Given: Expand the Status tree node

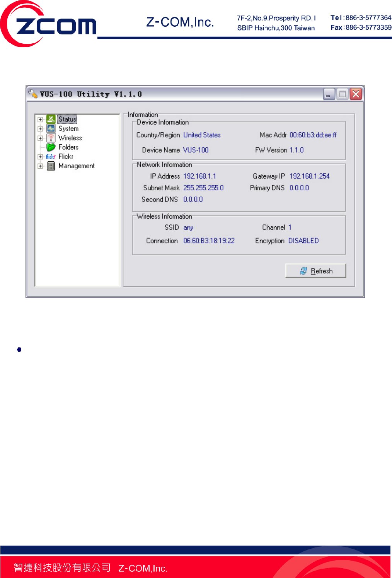Looking at the screenshot, I should [x=40, y=120].
